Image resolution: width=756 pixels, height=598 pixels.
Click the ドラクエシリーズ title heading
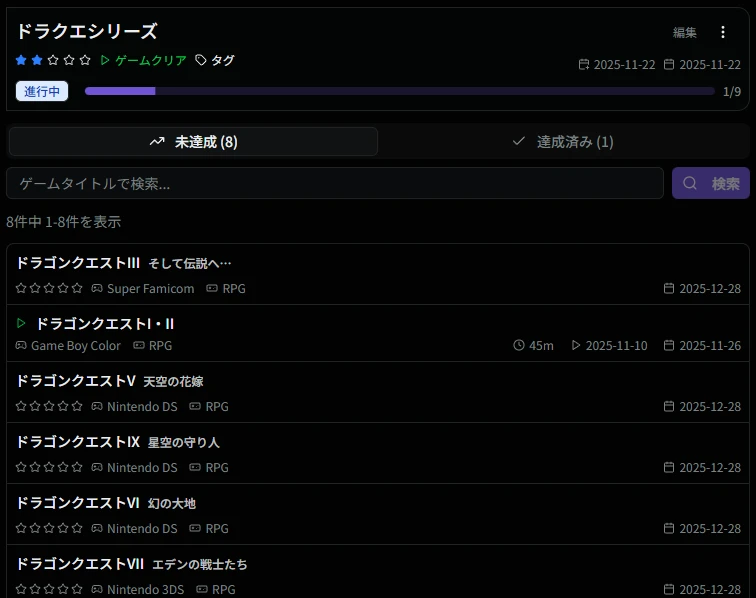[87, 31]
